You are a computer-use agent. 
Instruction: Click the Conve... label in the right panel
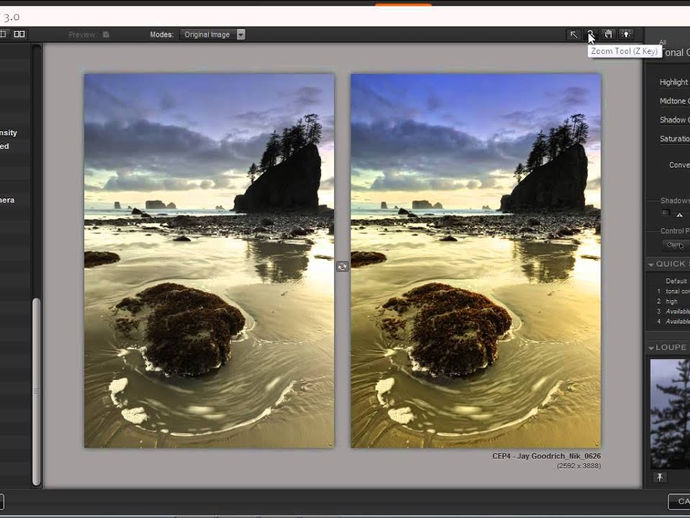pyautogui.click(x=679, y=165)
